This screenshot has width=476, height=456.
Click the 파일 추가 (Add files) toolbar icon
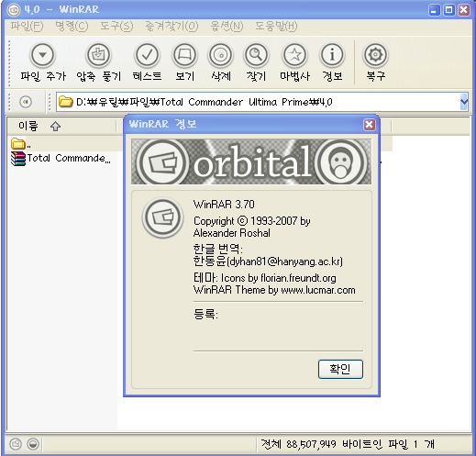point(43,55)
